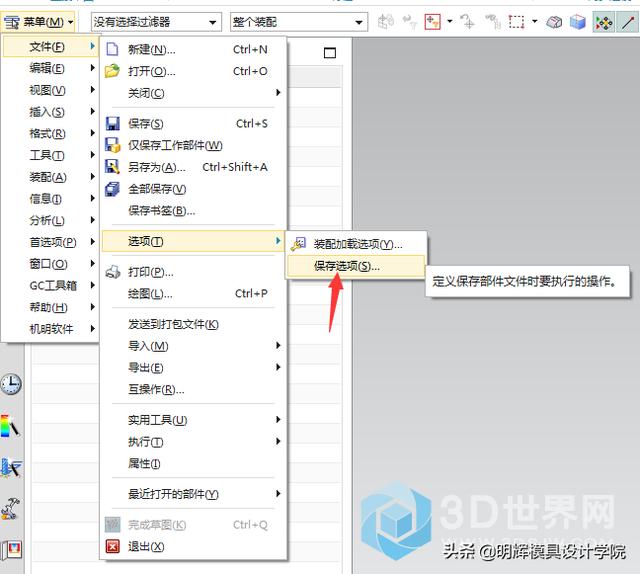Toggle the diagonal line toolbar icon
640x574 pixels.
(628, 22)
